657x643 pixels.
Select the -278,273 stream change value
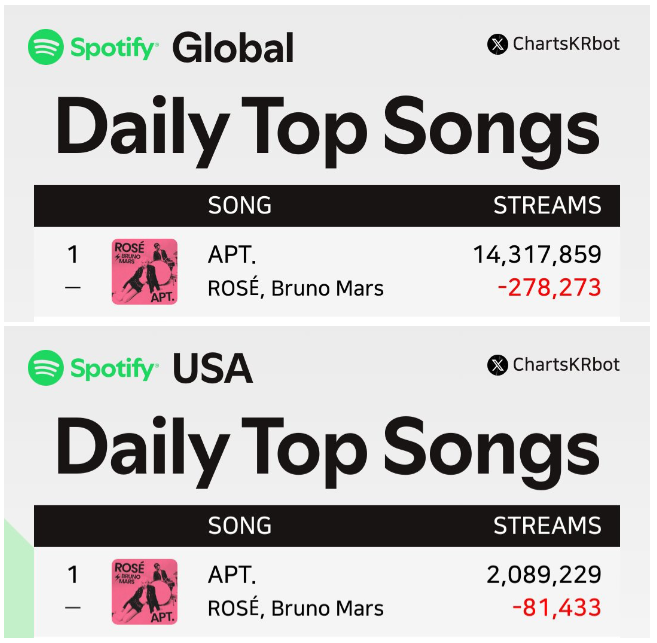[549, 288]
